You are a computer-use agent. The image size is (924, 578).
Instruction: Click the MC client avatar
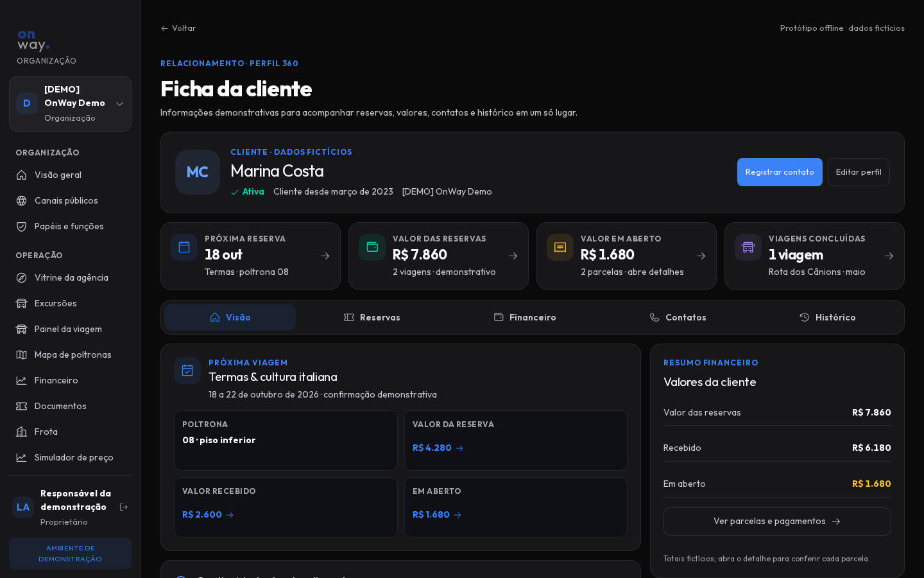coord(198,172)
